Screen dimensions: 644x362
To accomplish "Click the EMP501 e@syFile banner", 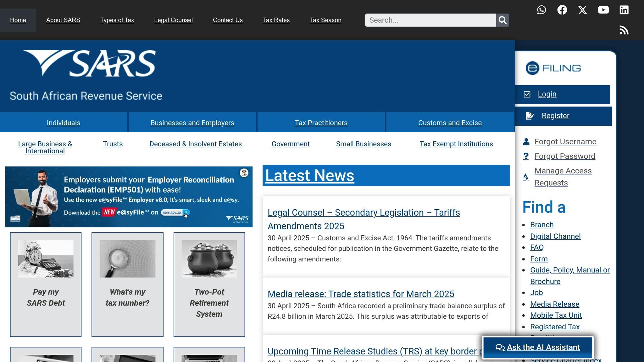I will click(129, 197).
